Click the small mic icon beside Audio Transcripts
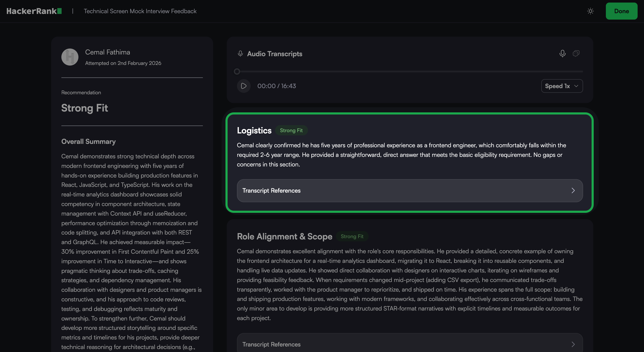The image size is (644, 352). point(240,54)
